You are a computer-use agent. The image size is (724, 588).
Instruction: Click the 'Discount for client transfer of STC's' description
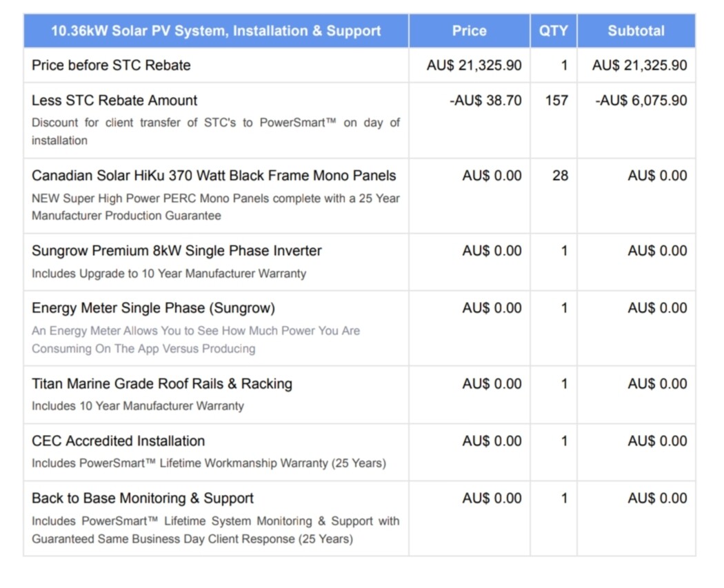216,132
